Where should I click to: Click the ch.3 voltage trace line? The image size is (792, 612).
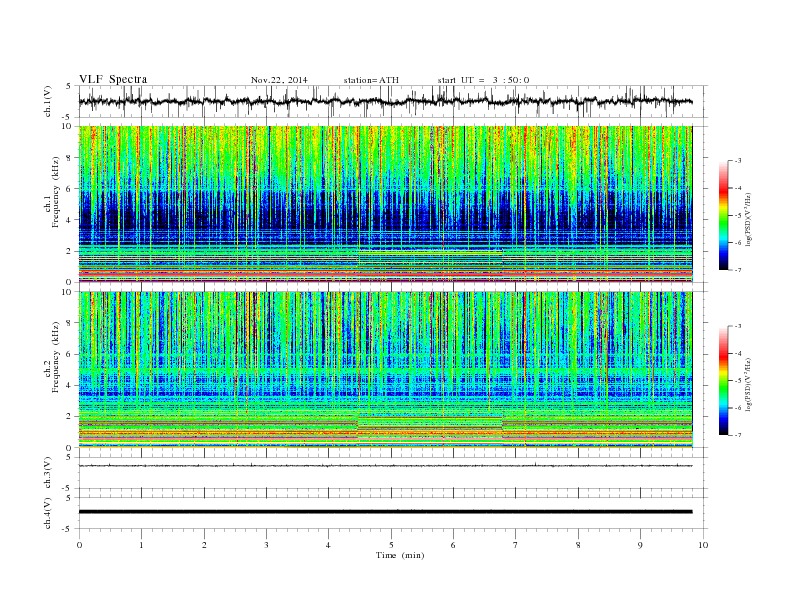tap(385, 466)
